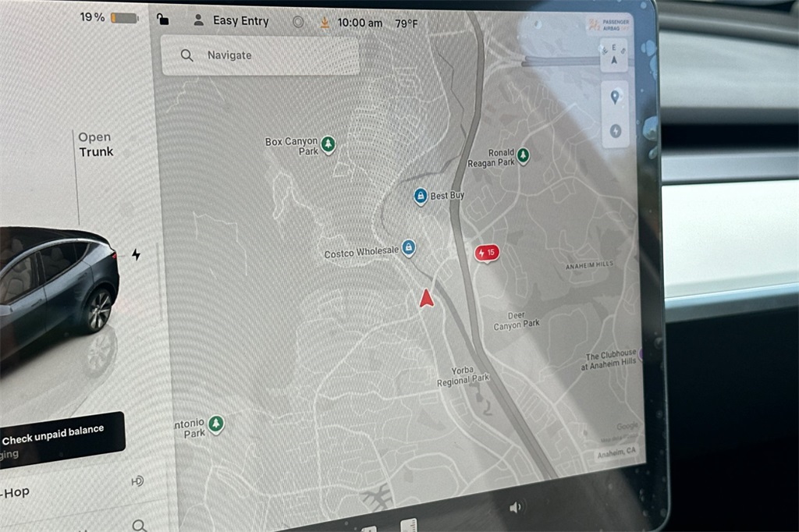Toggle the map compass orientation button

(613, 55)
